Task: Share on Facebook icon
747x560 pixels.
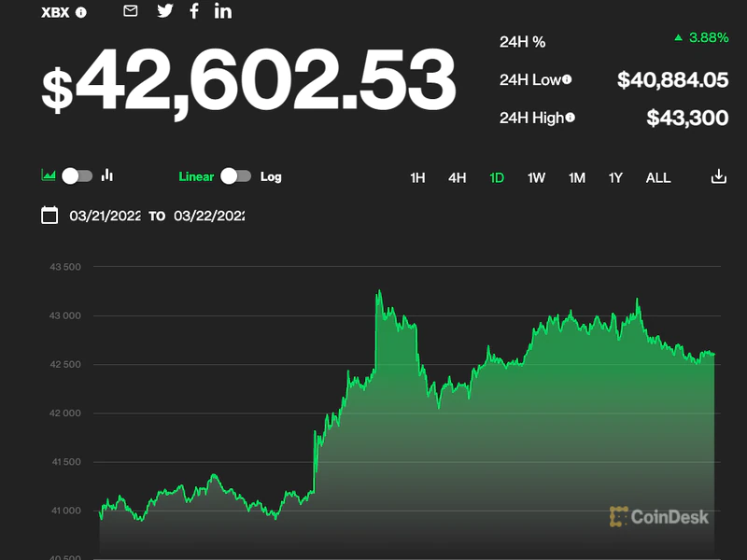Action: 194,11
